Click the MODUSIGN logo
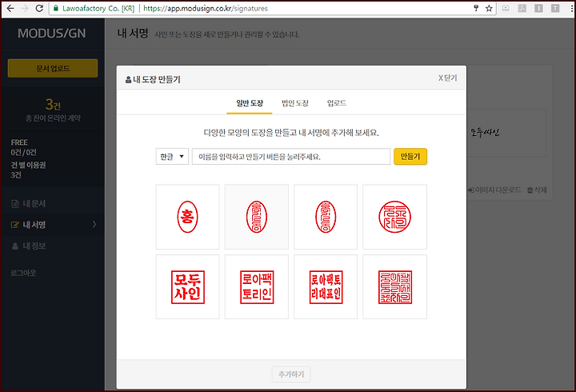 [x=52, y=34]
